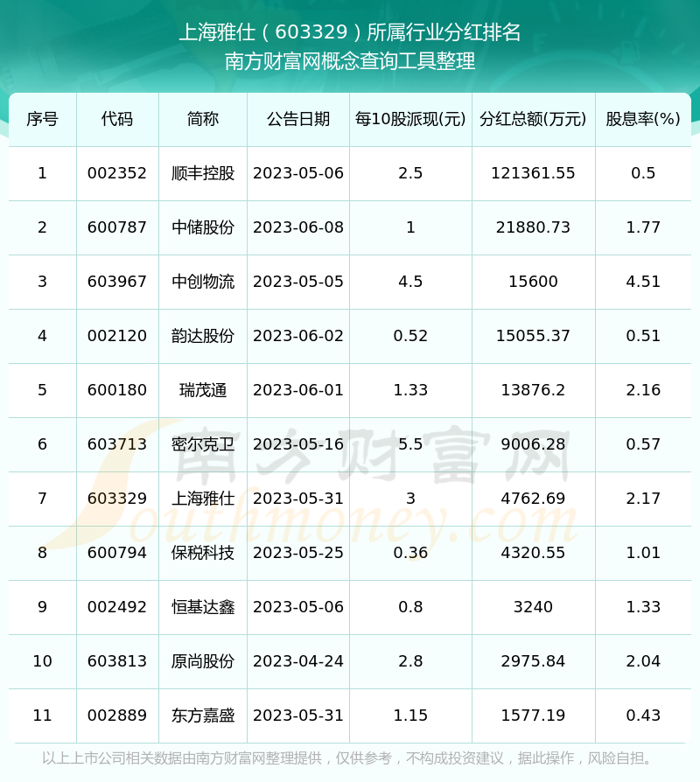This screenshot has width=700, height=782.
Task: Select the company name 密尔克卫
Action: [x=203, y=444]
